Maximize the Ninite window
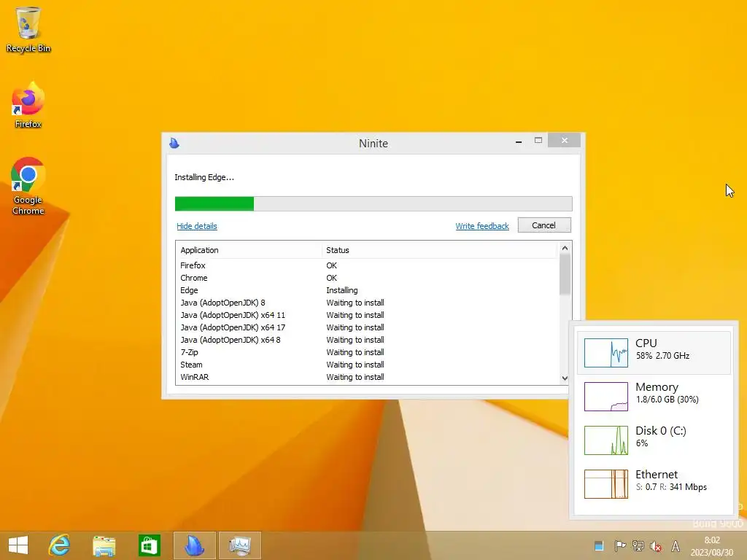 (x=538, y=141)
